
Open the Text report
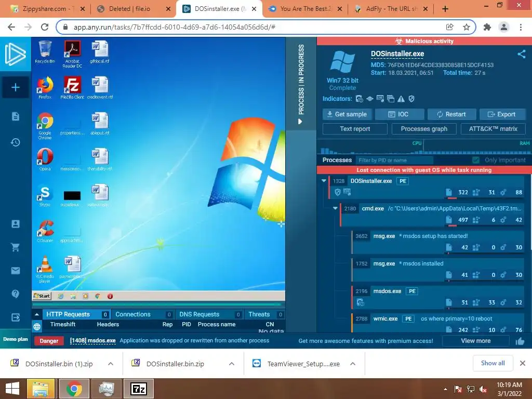pyautogui.click(x=355, y=129)
